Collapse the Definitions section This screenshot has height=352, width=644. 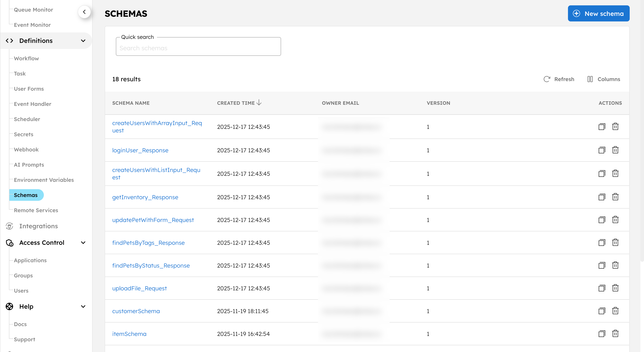(83, 41)
